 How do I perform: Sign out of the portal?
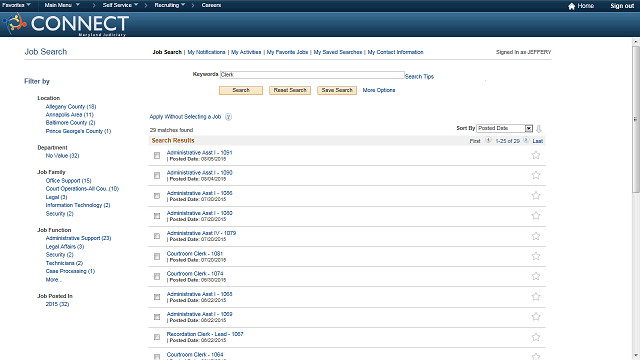coord(622,6)
